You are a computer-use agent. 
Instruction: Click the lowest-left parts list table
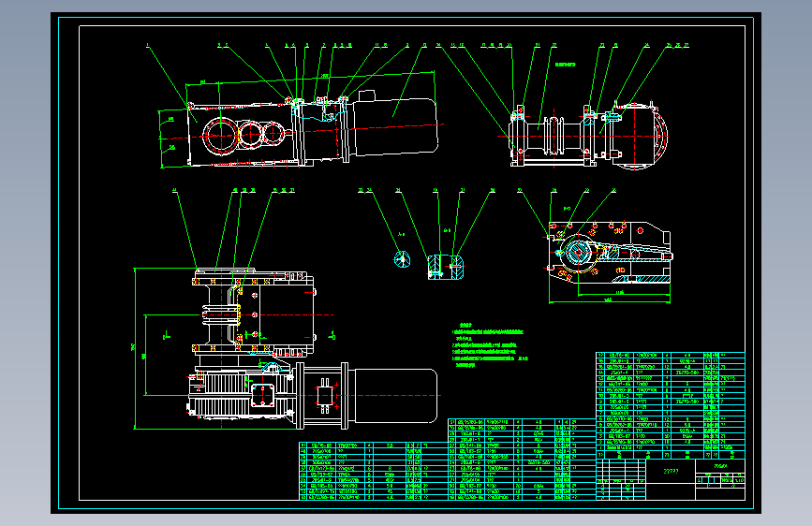tap(374, 471)
